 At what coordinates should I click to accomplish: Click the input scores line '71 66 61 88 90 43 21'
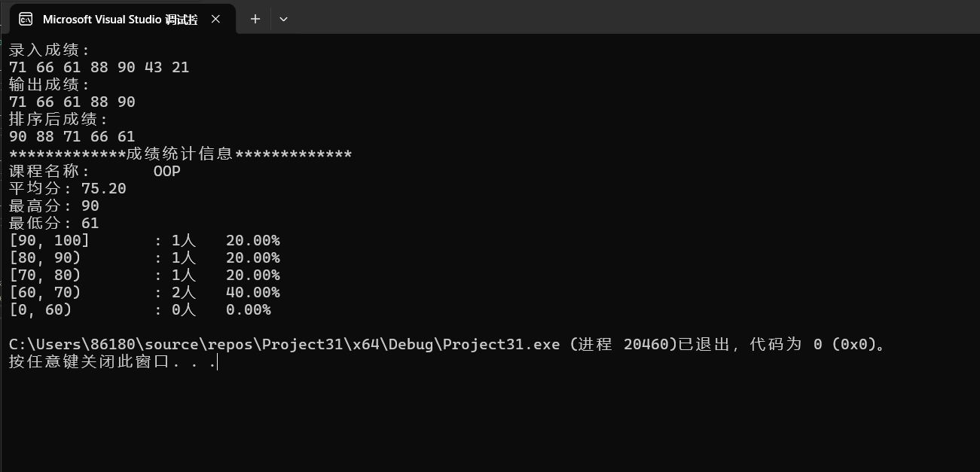coord(99,68)
